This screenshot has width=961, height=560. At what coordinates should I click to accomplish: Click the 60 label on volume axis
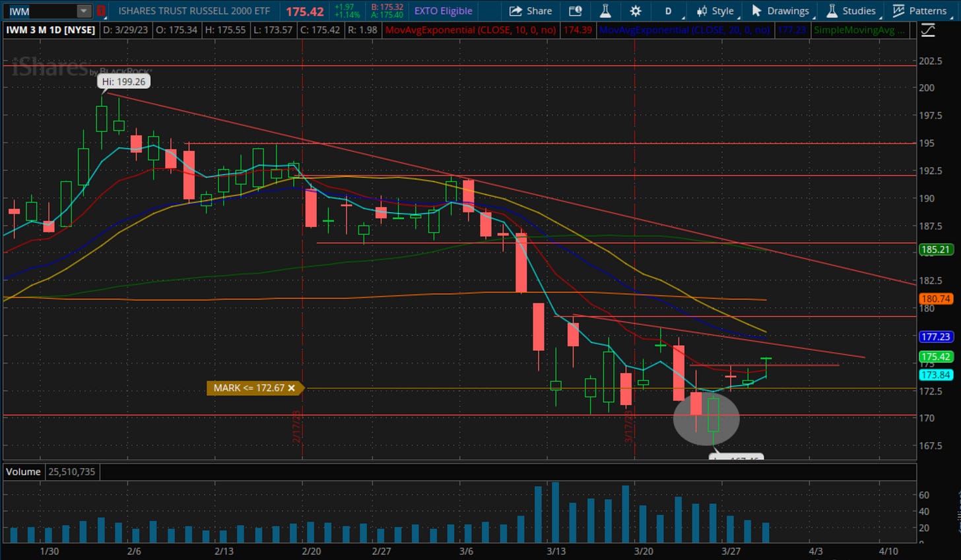[924, 495]
